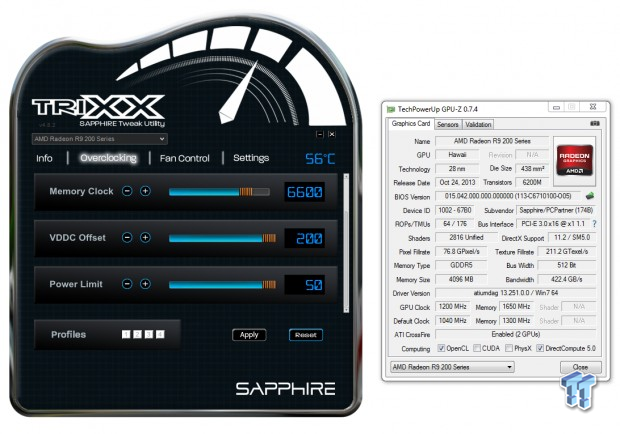Switch to the Sensors tab in GPU-Z
The image size is (620, 434).
coord(448,125)
